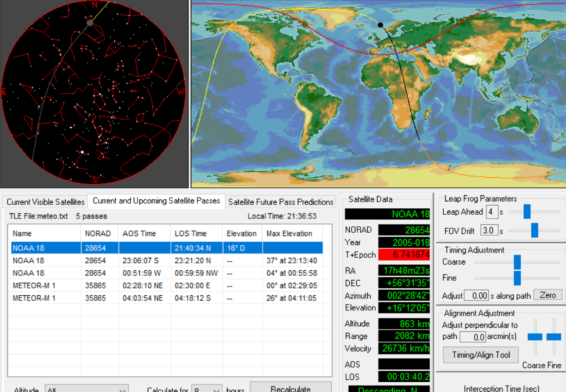Click the black satellite dot on world map
This screenshot has width=566, height=392.
point(380,25)
